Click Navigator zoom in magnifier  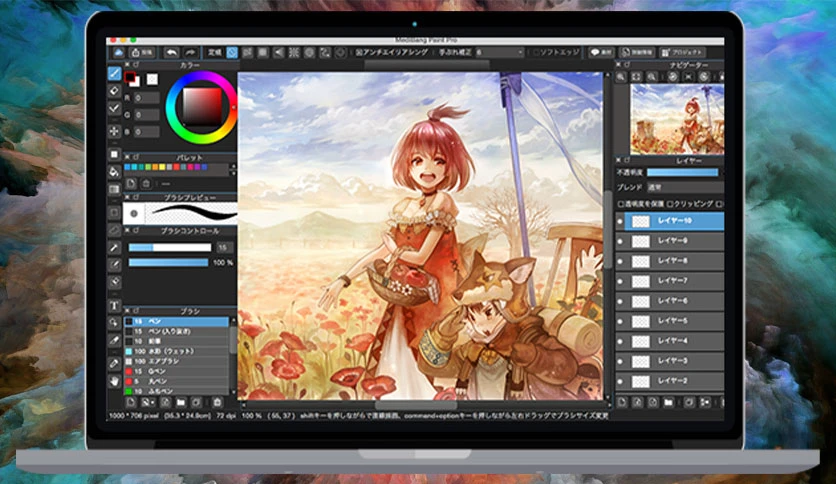click(x=621, y=77)
